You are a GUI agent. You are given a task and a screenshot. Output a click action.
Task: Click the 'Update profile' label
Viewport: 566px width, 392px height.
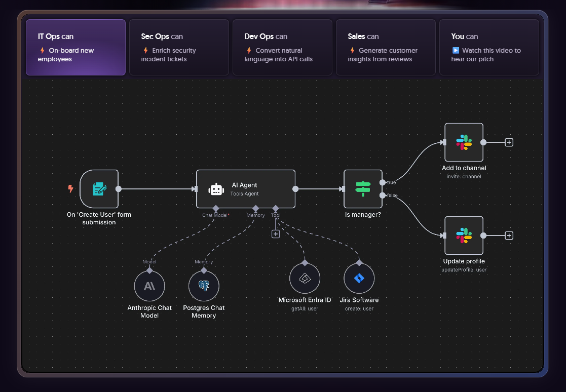(464, 261)
